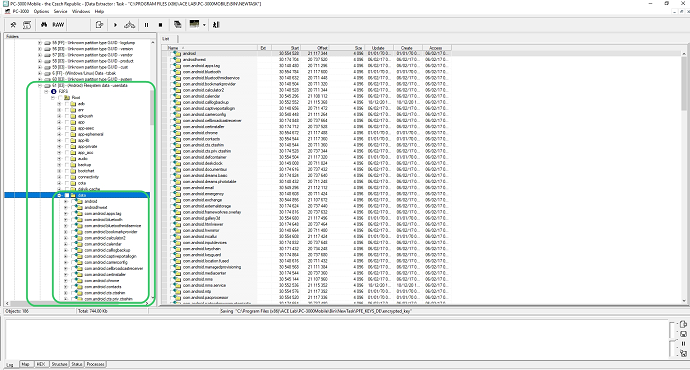Switch to the Status bottom tab
Image resolution: width=690 pixels, height=370 pixels.
coord(77,364)
